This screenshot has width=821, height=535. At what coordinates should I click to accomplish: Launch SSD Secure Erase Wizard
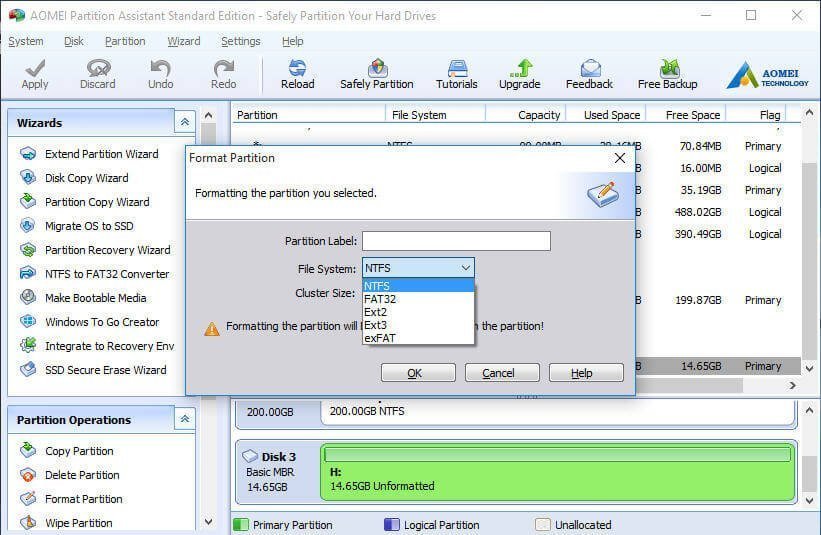(93, 370)
